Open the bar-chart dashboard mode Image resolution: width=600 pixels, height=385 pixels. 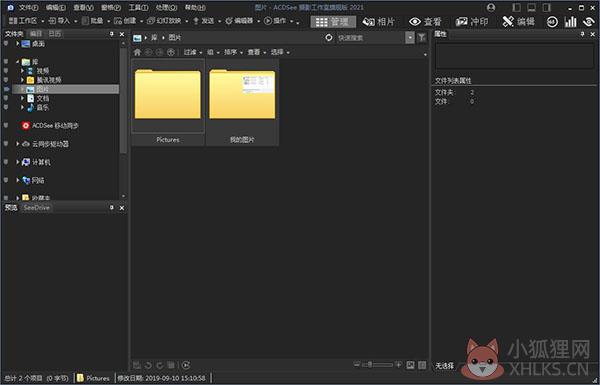coord(570,22)
